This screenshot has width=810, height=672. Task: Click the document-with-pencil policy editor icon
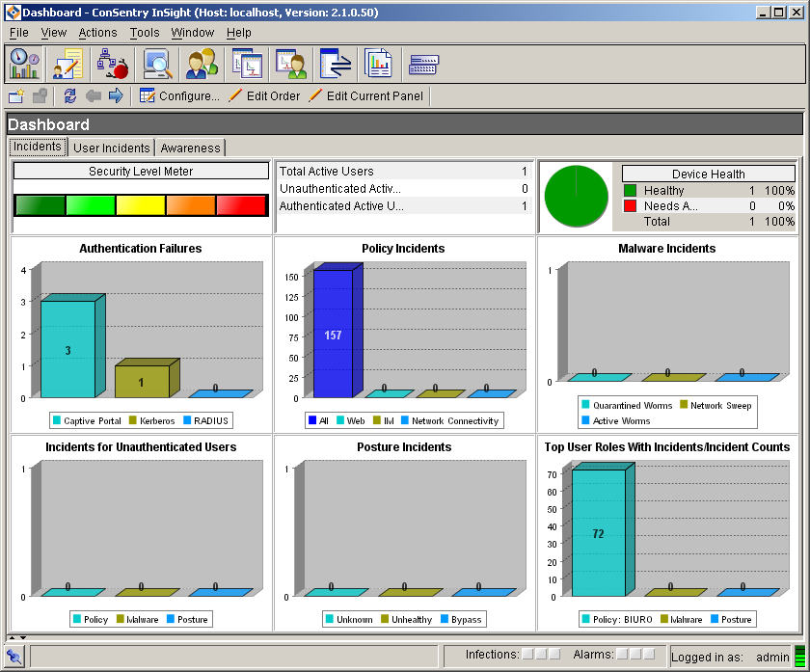(68, 64)
